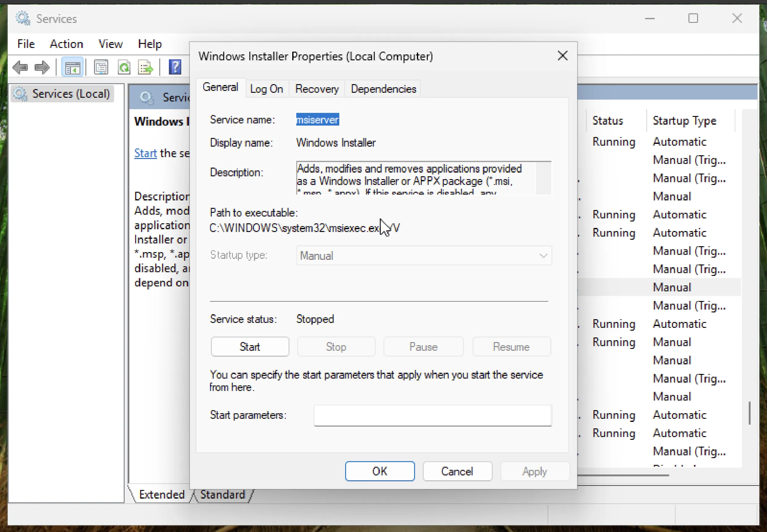Maximize the Services window
Screen dimensions: 767x532
point(693,18)
